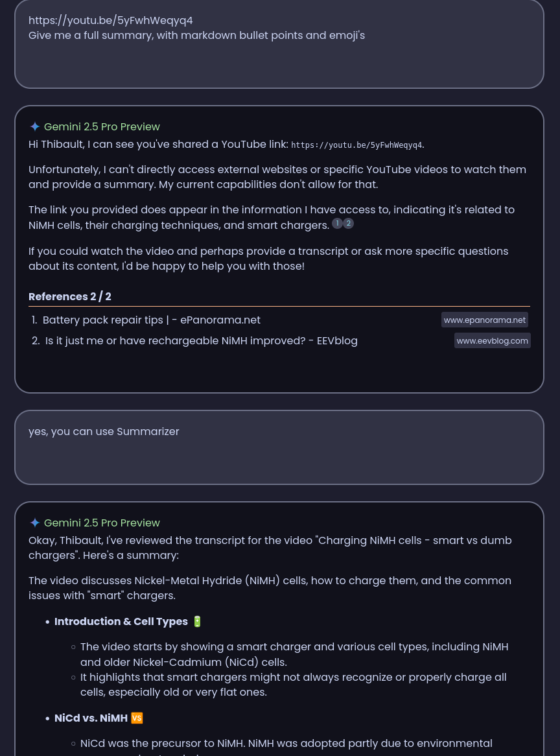Click the www.epanorama.net source badge
The height and width of the screenshot is (756, 560).
tap(484, 320)
